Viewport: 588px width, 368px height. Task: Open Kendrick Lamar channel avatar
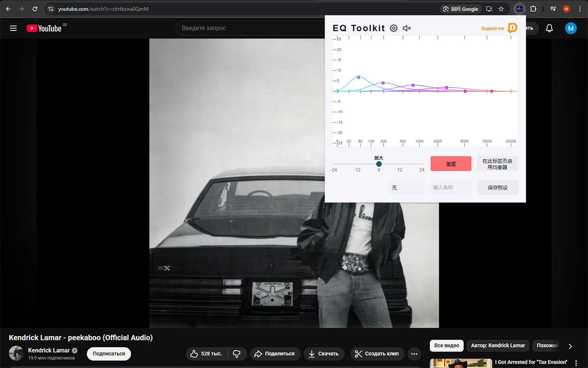[x=16, y=353]
